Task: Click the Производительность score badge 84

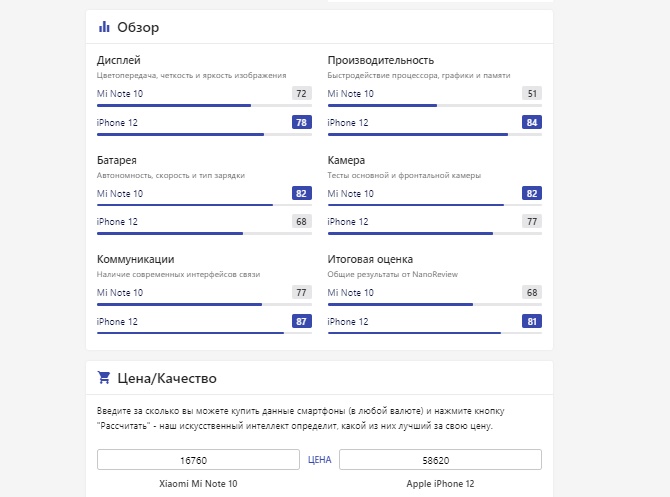Action: pos(532,122)
